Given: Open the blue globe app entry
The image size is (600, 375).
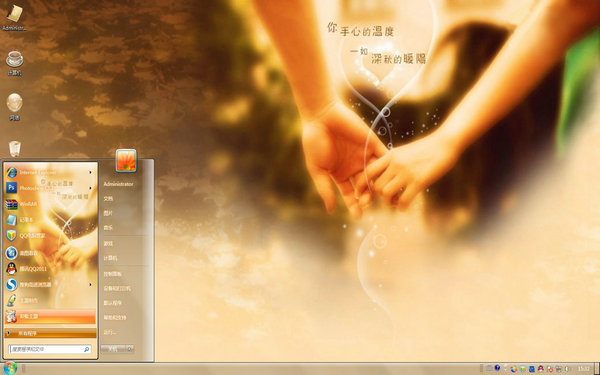Looking at the screenshot, I should 50,253.
